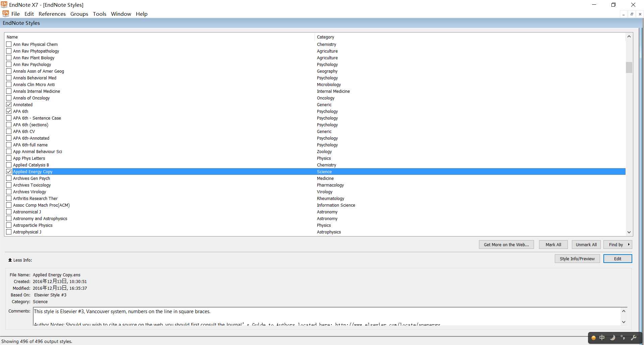The width and height of the screenshot is (644, 345).
Task: Select the Annals Assn of Amer Geog row
Action: pos(315,71)
